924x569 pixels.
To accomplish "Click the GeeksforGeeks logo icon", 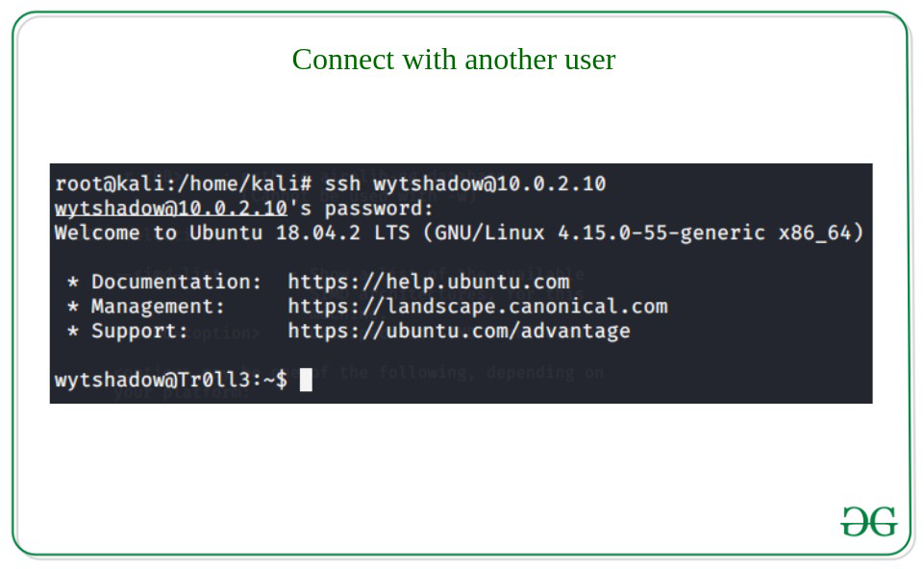I will 869,522.
